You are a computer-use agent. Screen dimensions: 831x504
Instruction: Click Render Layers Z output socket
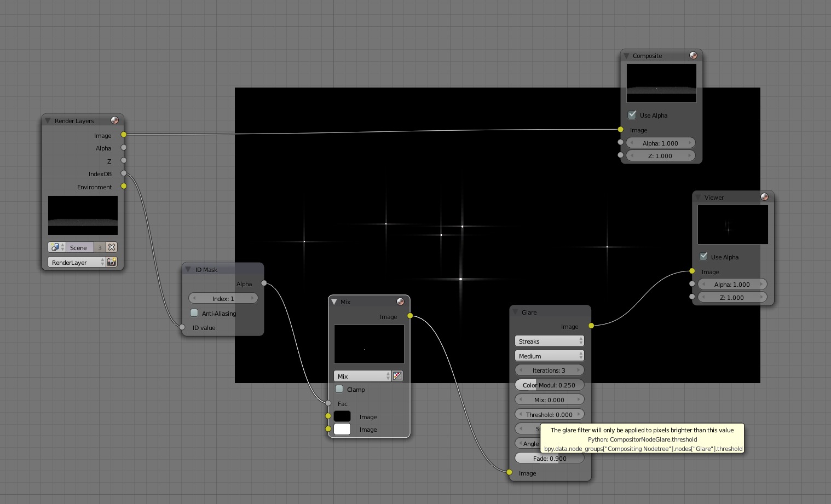tap(124, 160)
